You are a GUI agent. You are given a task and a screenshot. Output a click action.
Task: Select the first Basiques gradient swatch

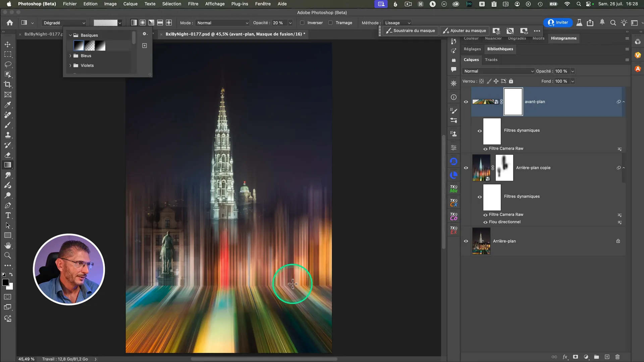pos(79,46)
